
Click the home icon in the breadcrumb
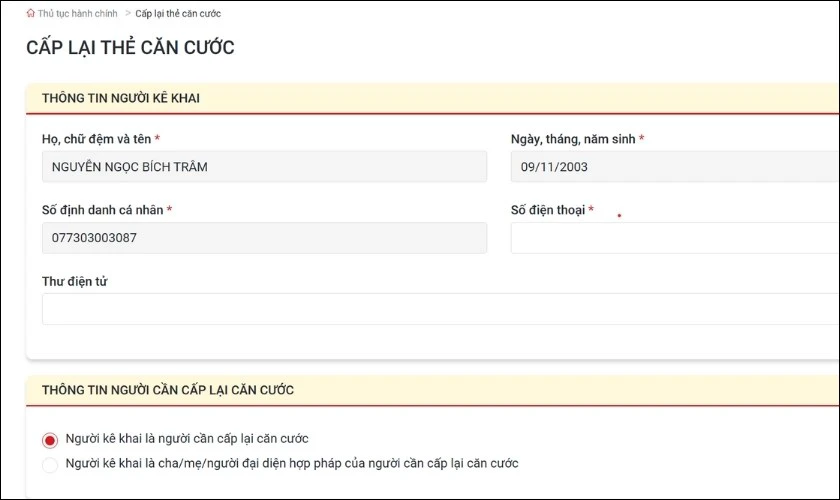click(31, 13)
